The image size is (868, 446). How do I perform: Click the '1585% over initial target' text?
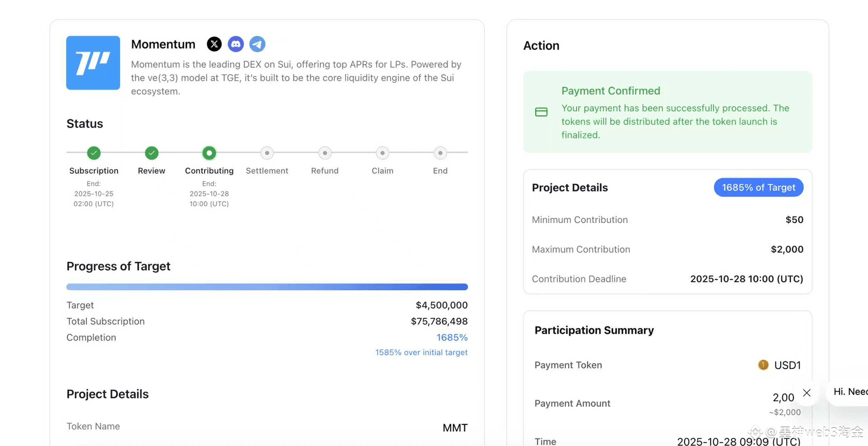click(x=422, y=352)
